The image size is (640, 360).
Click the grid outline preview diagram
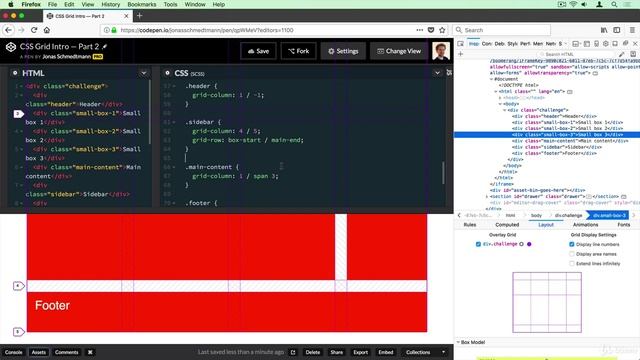547,302
